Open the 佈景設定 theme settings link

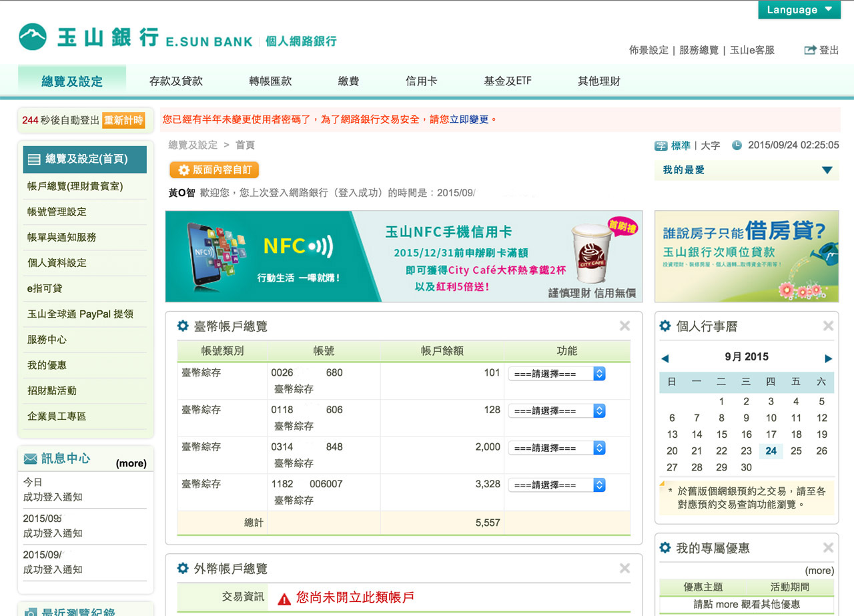pos(649,50)
